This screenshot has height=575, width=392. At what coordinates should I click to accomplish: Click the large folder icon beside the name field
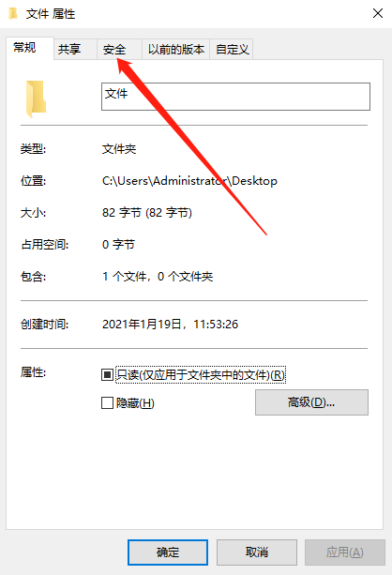(36, 98)
